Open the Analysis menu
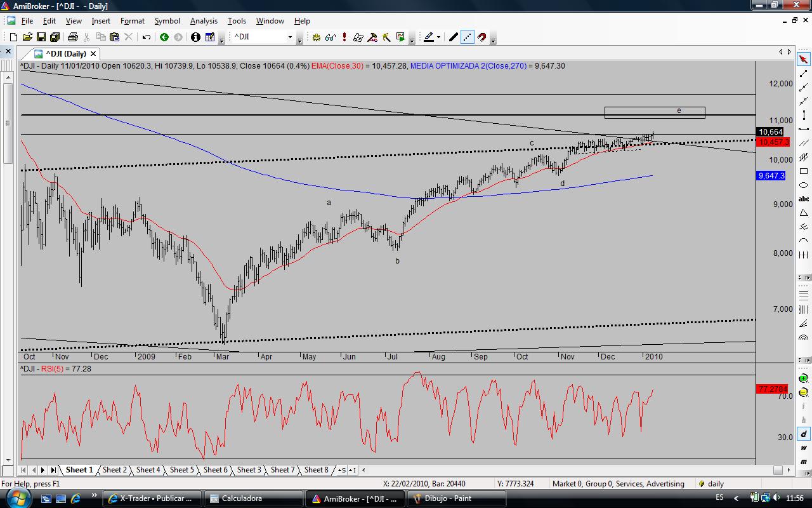 coord(204,21)
